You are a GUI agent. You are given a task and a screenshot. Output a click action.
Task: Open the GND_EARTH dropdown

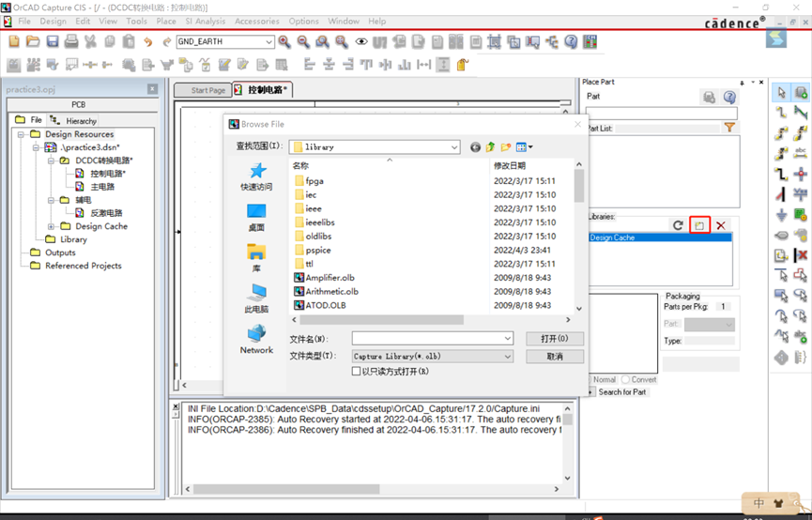(268, 42)
